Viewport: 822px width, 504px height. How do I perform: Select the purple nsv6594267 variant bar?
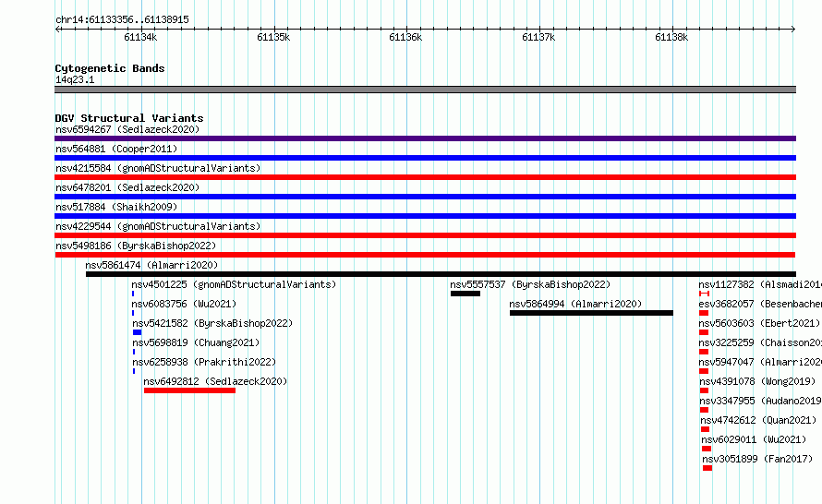click(425, 138)
